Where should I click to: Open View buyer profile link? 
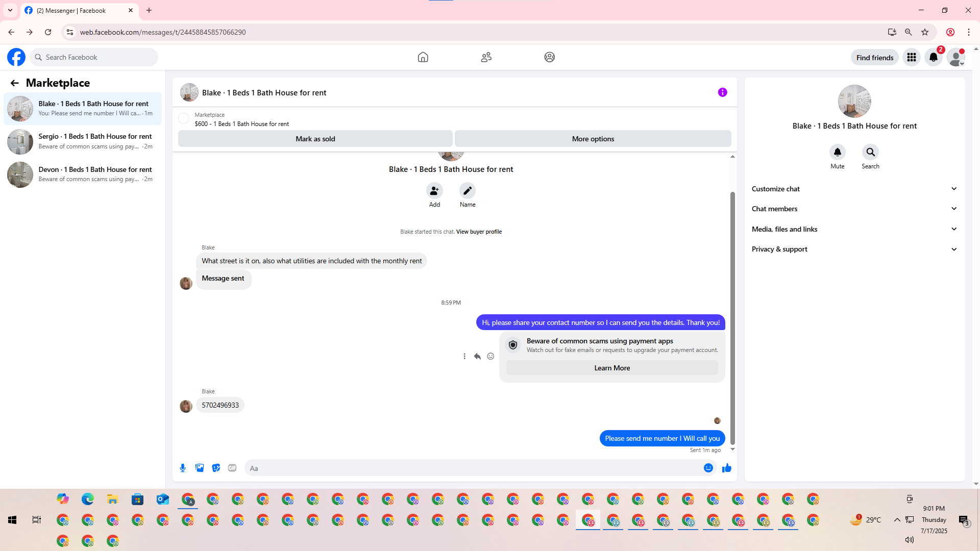479,232
